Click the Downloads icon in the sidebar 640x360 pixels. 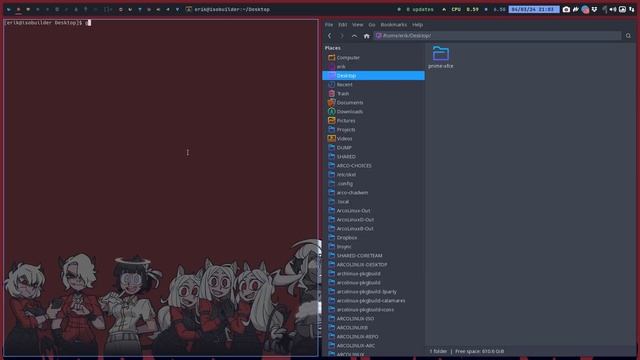(331, 111)
